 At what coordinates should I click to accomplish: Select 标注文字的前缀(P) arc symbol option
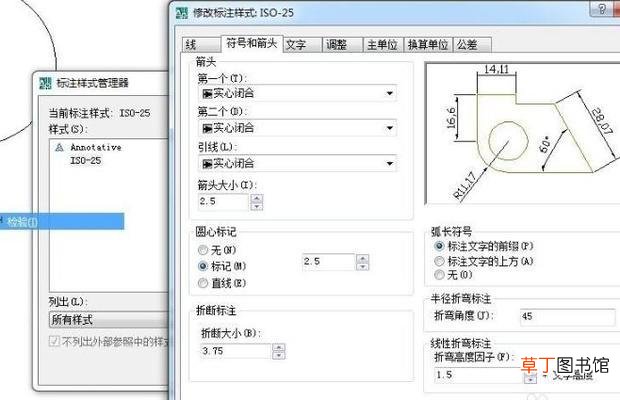484,246
